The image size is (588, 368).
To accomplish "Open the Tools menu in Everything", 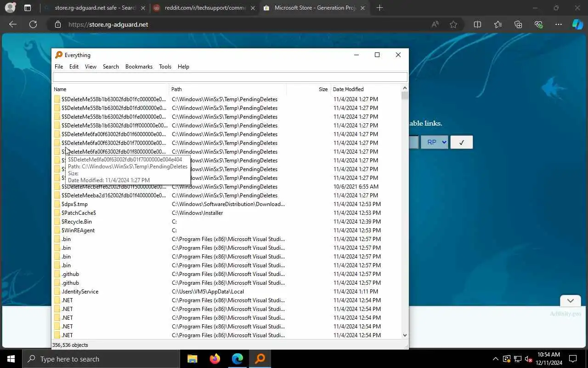I will 165,67.
